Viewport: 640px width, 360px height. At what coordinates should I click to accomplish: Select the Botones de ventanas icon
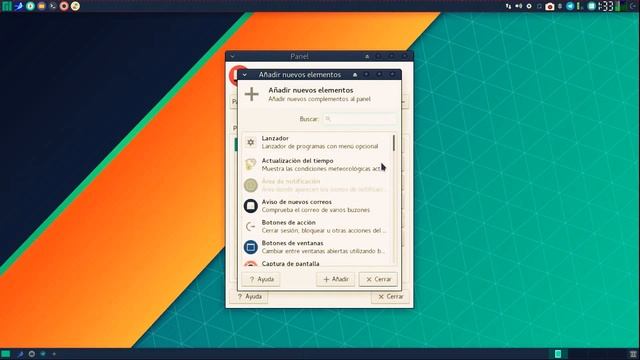[x=251, y=247]
